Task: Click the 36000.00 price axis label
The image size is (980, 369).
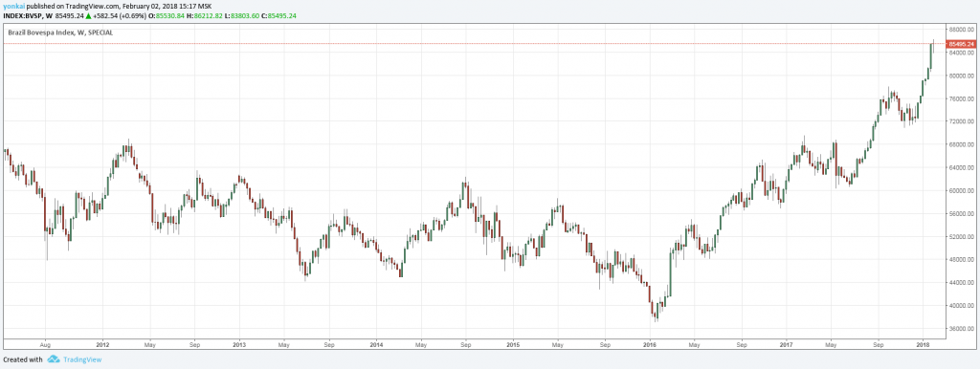Action: coord(962,329)
